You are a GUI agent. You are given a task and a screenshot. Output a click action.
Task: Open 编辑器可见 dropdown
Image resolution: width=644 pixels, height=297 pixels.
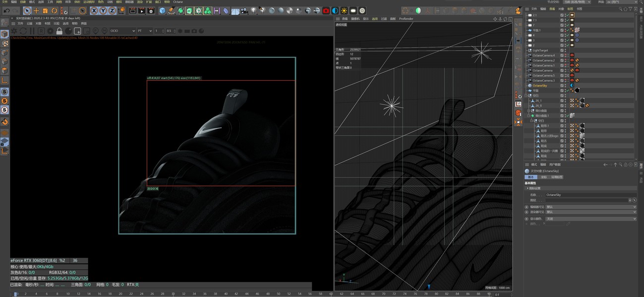[x=590, y=207]
